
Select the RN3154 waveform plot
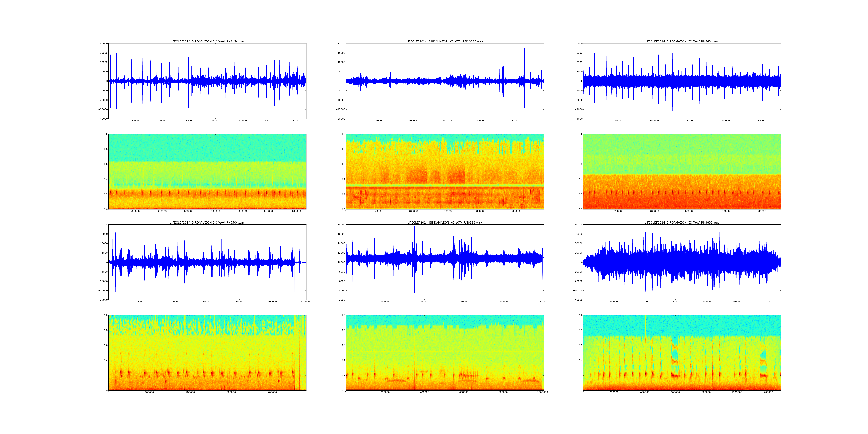click(207, 81)
